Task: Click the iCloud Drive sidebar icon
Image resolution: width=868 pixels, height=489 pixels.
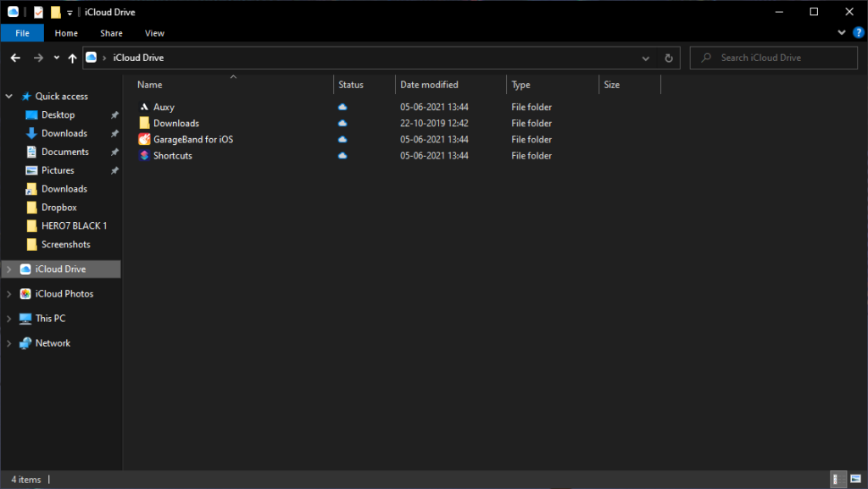Action: click(27, 269)
